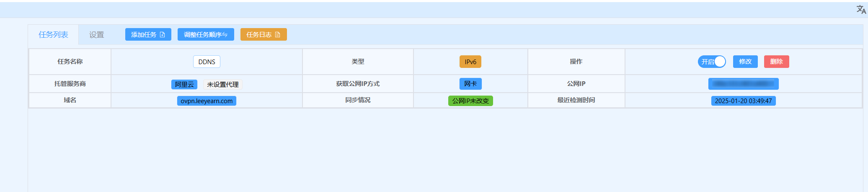Open the 设置 tab
Image resolution: width=868 pixels, height=192 pixels.
pos(96,35)
